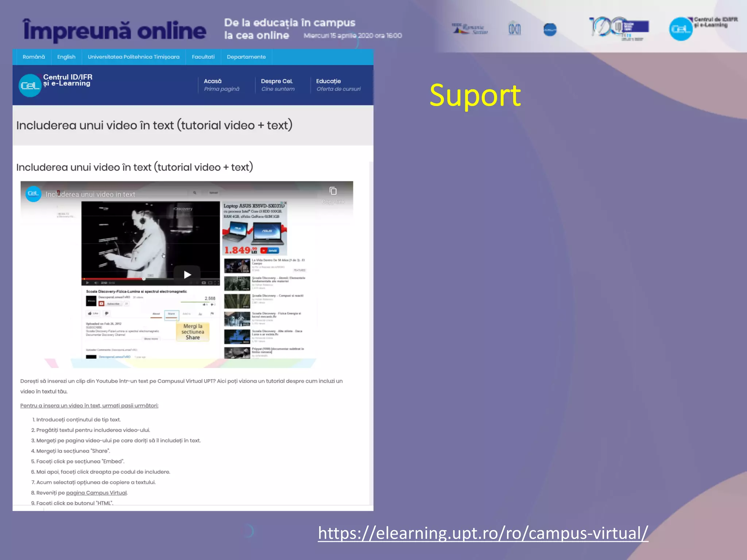Click the 'Mergi la sectiunea Share' callout in video
Image resolution: width=747 pixels, height=560 pixels.
pyautogui.click(x=193, y=332)
